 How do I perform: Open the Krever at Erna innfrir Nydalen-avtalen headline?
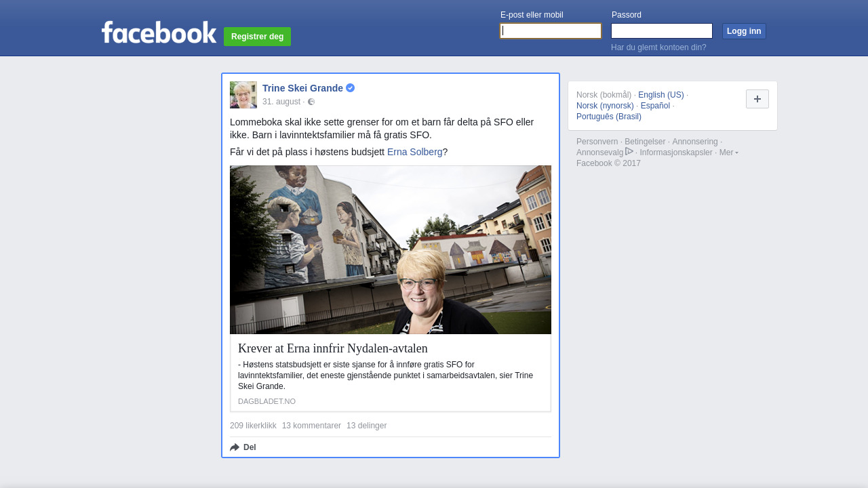click(333, 348)
